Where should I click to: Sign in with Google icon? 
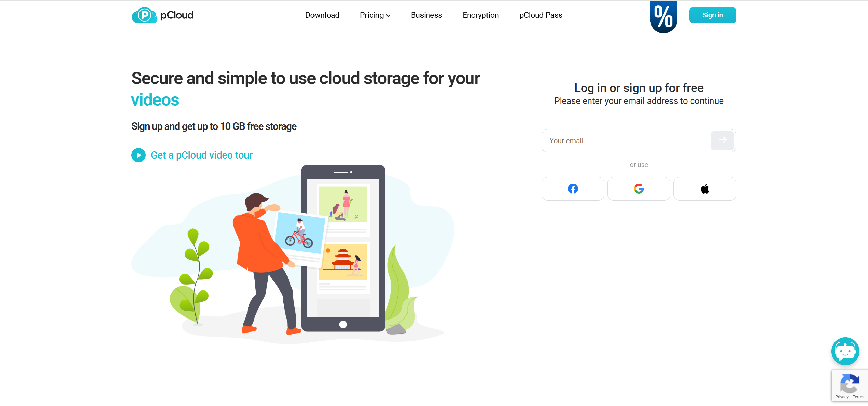[639, 189]
